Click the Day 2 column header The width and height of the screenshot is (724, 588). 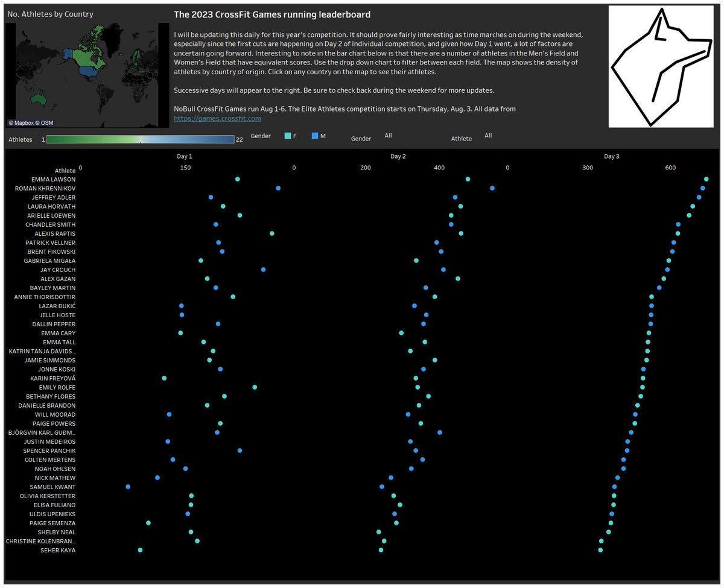coord(398,156)
